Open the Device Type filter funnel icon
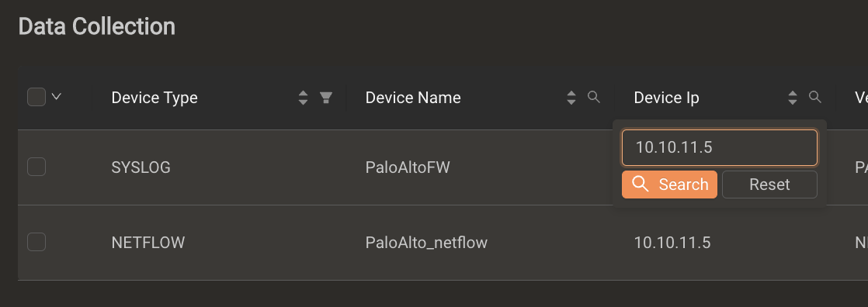 326,98
